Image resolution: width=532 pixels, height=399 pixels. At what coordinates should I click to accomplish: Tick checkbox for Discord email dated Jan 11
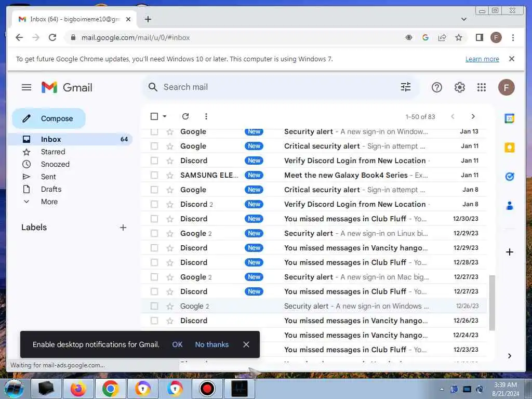click(154, 161)
